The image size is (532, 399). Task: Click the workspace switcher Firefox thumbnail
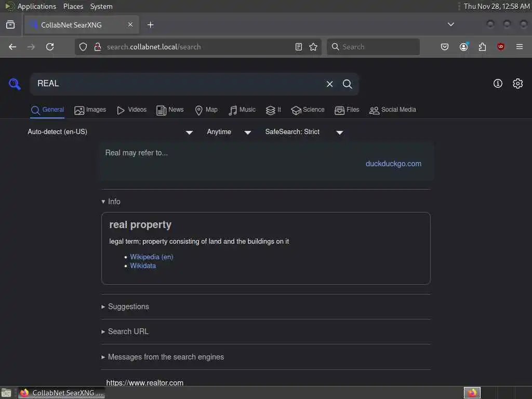(472, 393)
